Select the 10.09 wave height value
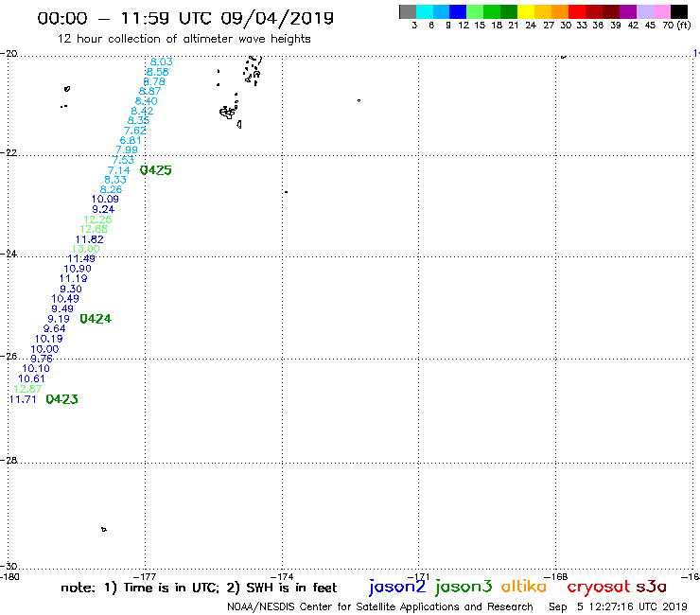 click(x=105, y=200)
